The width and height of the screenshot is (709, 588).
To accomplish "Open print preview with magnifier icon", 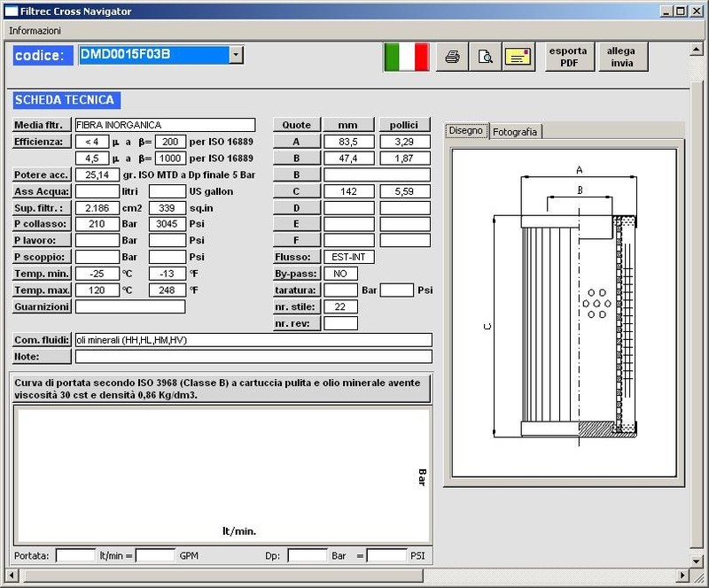I will point(485,57).
